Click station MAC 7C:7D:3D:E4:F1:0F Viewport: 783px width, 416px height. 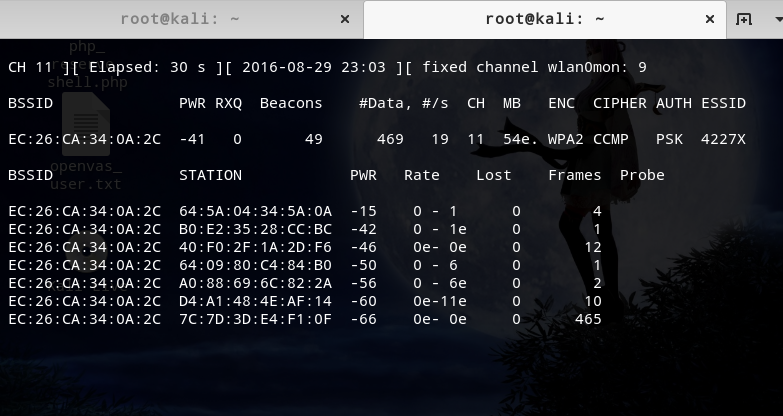pos(255,319)
